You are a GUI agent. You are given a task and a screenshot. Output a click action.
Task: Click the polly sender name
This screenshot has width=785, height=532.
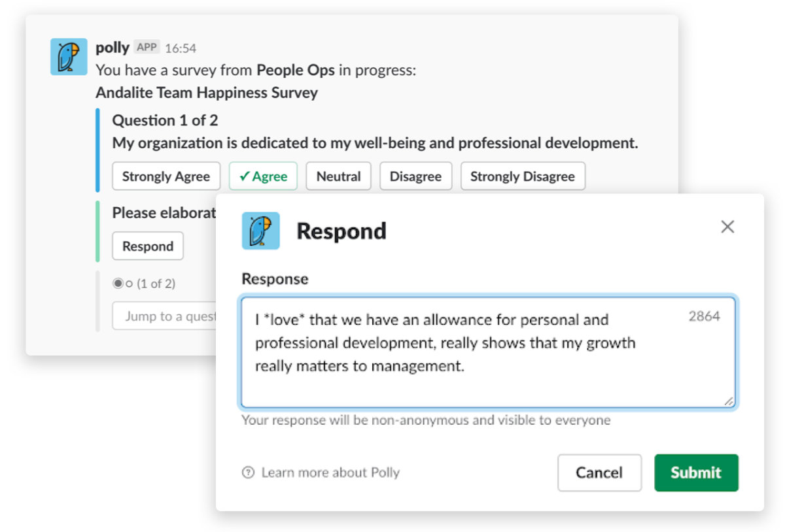pyautogui.click(x=113, y=48)
